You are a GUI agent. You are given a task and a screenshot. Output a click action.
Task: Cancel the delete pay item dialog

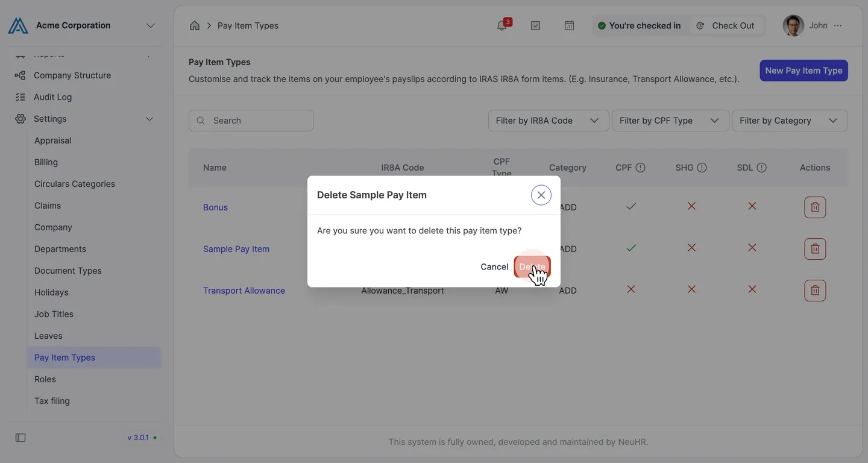click(x=494, y=266)
